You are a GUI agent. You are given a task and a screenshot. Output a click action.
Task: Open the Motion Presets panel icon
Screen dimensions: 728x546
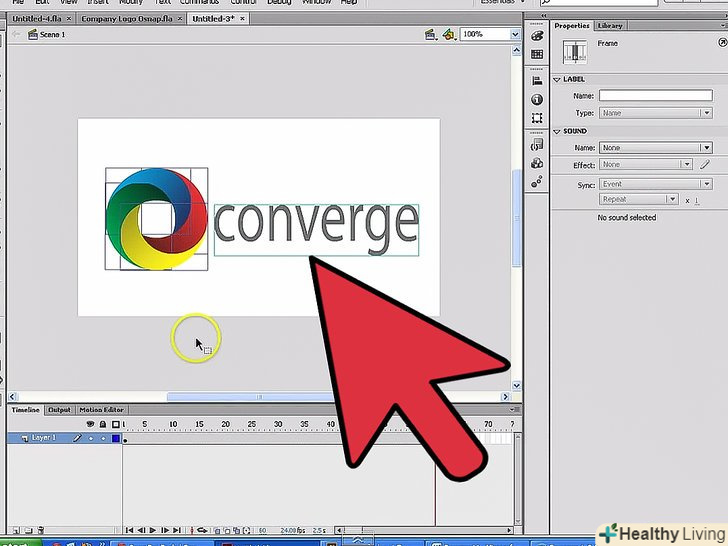537,182
